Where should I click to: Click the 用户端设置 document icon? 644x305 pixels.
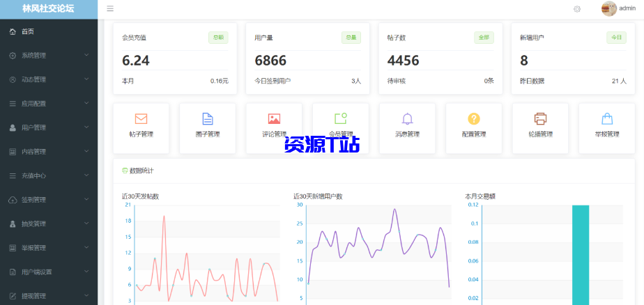[13, 272]
